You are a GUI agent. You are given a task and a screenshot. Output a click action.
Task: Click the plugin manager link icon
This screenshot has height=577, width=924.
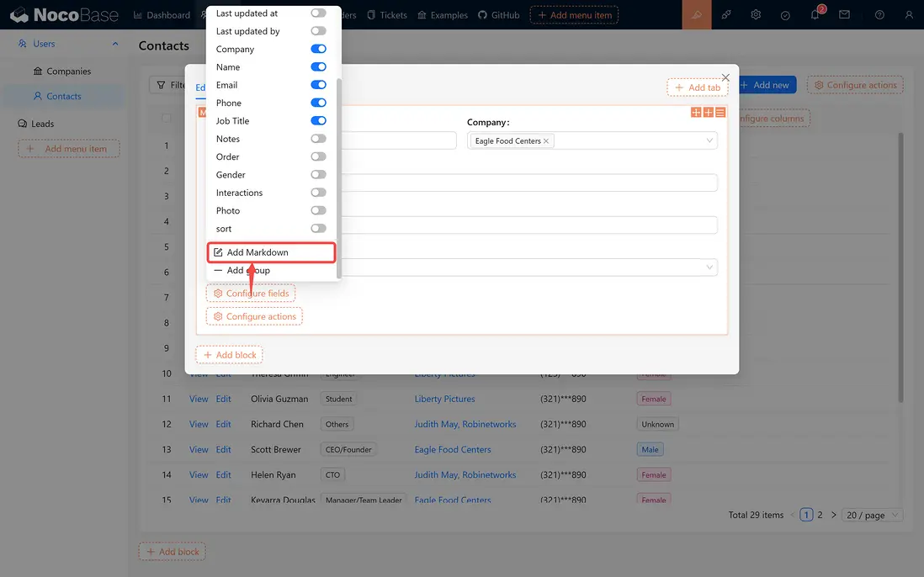725,14
